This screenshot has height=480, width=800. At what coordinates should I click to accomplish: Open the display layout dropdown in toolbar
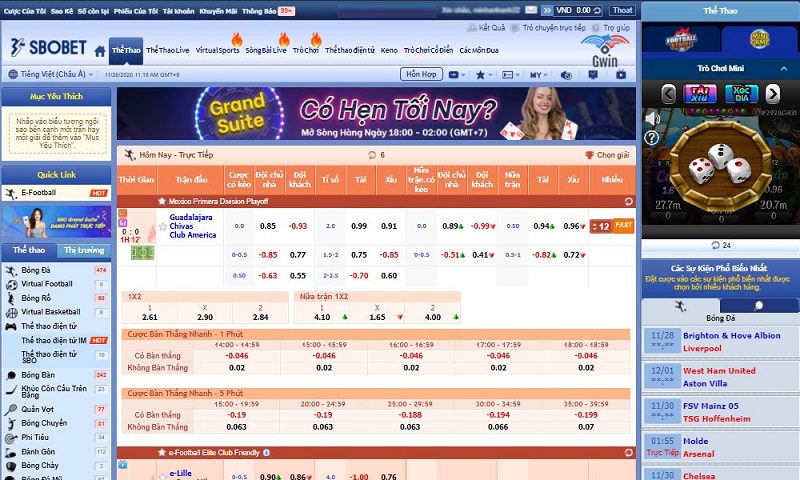click(x=511, y=74)
